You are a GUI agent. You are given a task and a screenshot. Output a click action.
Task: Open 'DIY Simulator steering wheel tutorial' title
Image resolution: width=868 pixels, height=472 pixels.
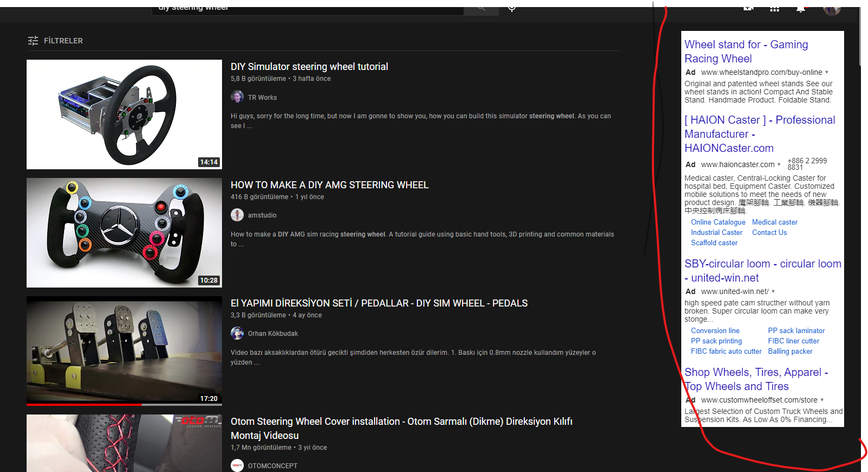309,67
